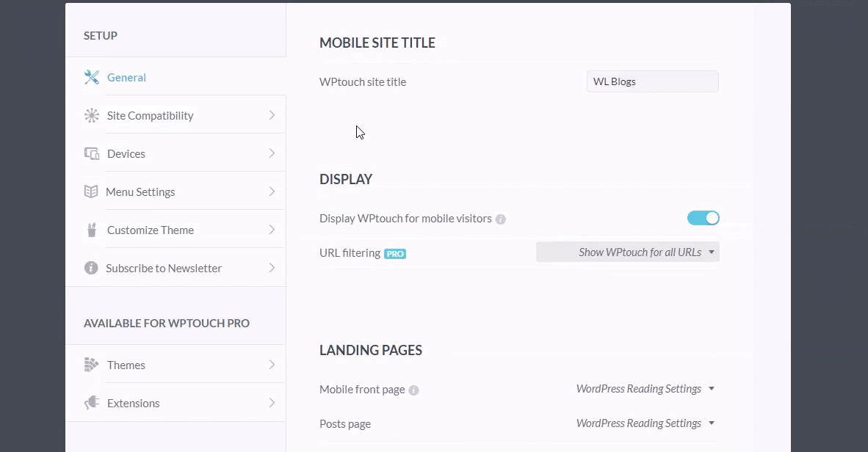The image size is (868, 452).
Task: Open the Mobile front page dropdown
Action: click(645, 389)
